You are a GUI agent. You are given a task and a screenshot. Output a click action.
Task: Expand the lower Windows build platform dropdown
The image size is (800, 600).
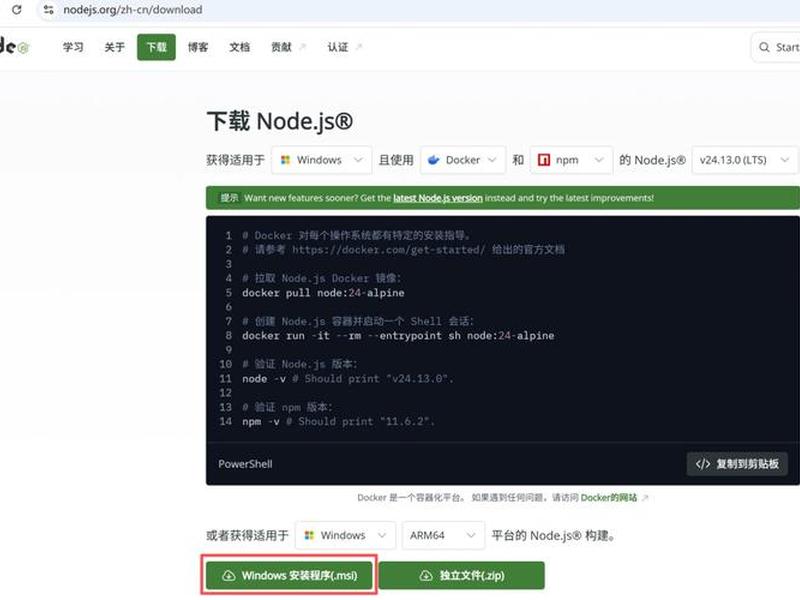[x=345, y=535]
